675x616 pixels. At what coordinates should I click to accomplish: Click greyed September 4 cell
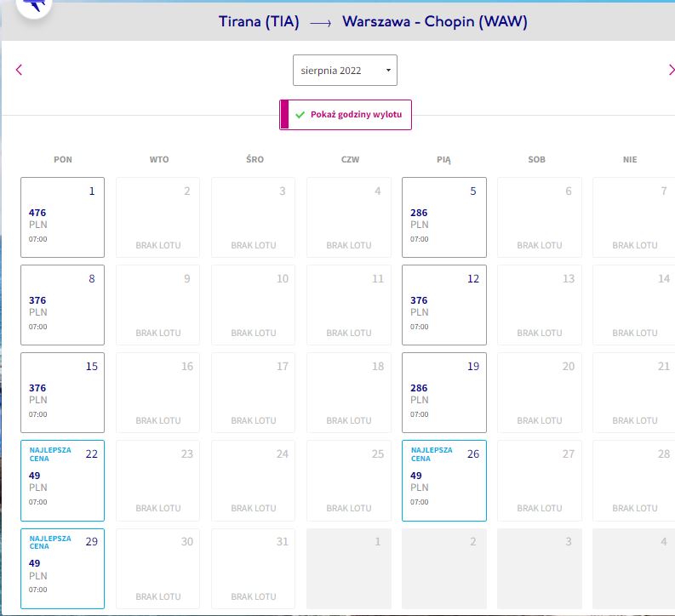pyautogui.click(x=633, y=568)
